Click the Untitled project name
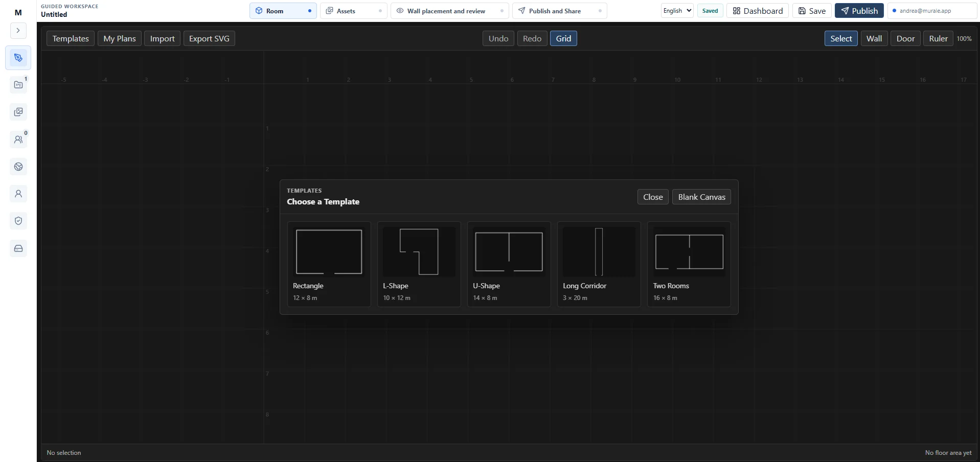The image size is (980, 462). [54, 14]
